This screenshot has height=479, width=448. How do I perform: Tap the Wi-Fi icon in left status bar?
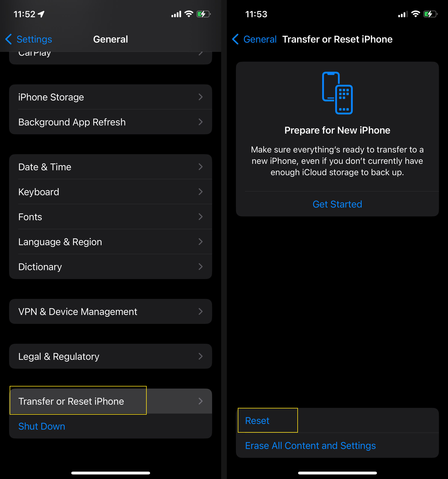(189, 14)
